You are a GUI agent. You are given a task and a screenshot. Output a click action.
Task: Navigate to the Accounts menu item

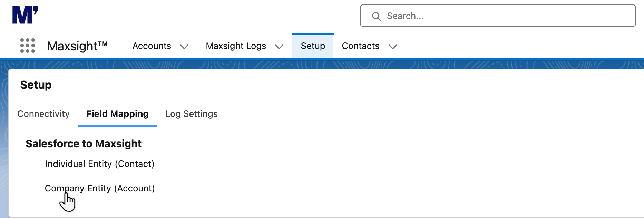tap(152, 46)
